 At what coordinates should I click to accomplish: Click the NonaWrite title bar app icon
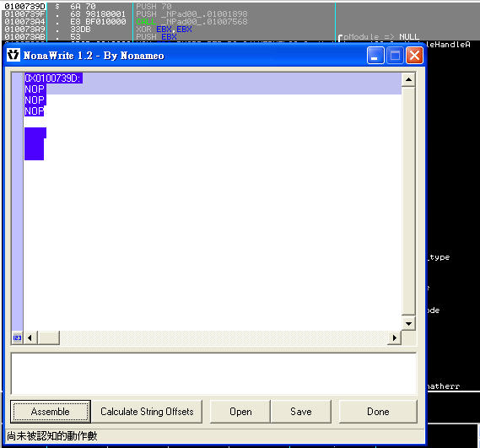pyautogui.click(x=13, y=55)
